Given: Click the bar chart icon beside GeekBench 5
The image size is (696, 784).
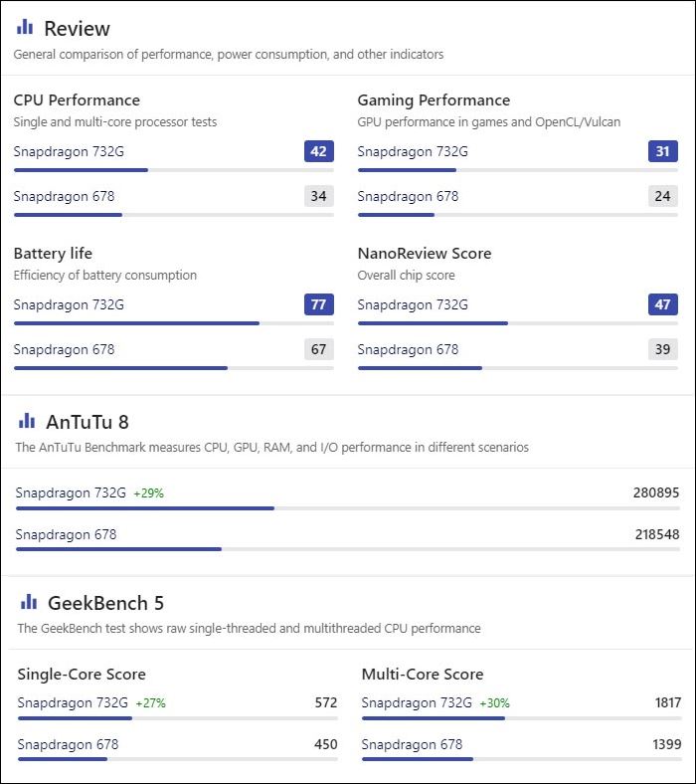Looking at the screenshot, I should click(x=29, y=602).
